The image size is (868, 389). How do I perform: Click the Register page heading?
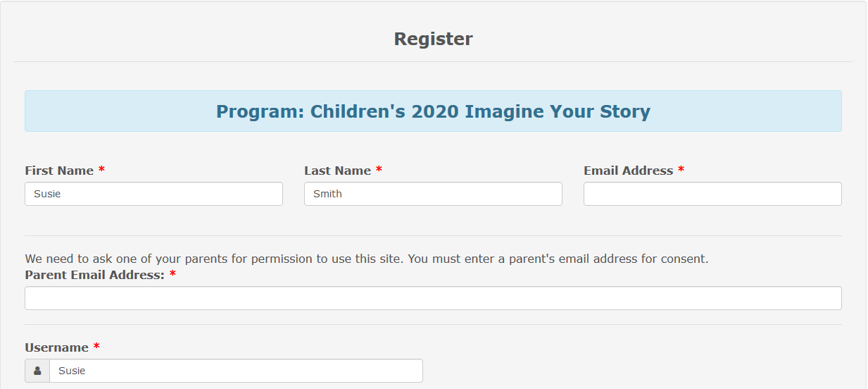[433, 39]
